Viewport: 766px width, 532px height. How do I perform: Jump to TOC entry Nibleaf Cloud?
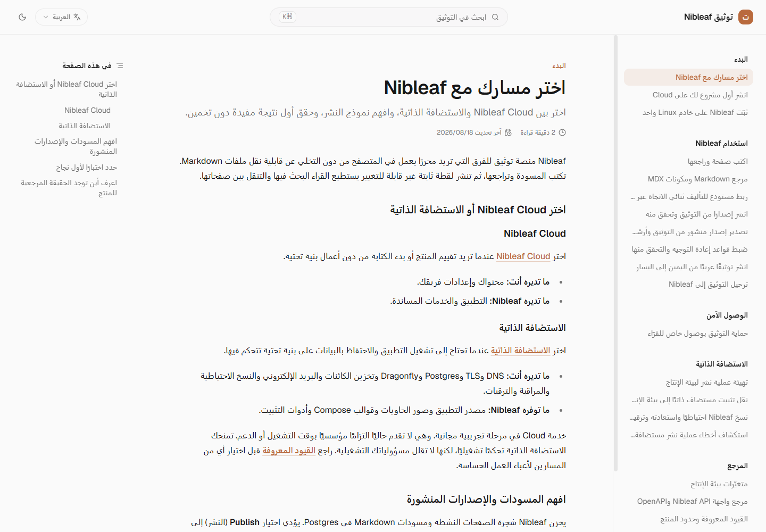click(x=87, y=110)
